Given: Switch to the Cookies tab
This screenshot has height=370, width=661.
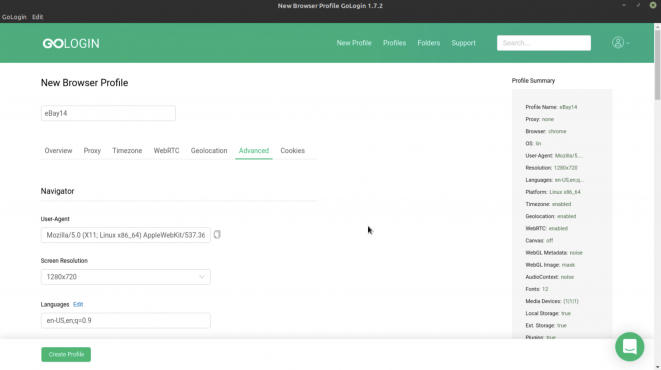Looking at the screenshot, I should [293, 150].
